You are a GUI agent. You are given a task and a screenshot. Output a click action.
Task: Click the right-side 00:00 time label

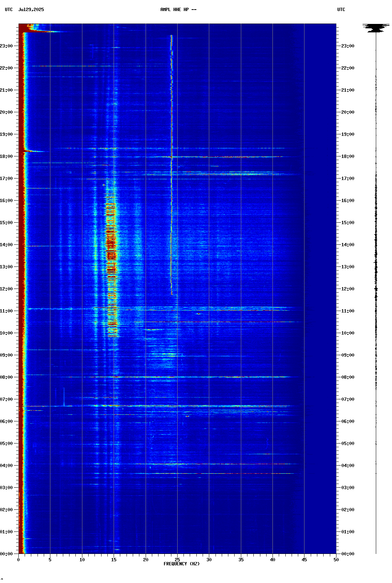(348, 554)
